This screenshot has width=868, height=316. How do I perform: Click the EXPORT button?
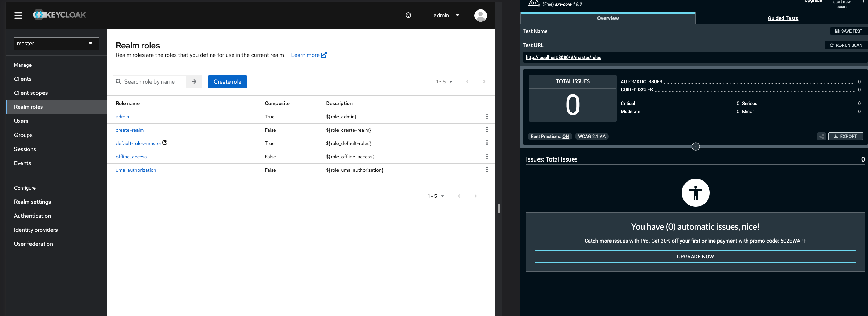pyautogui.click(x=846, y=137)
